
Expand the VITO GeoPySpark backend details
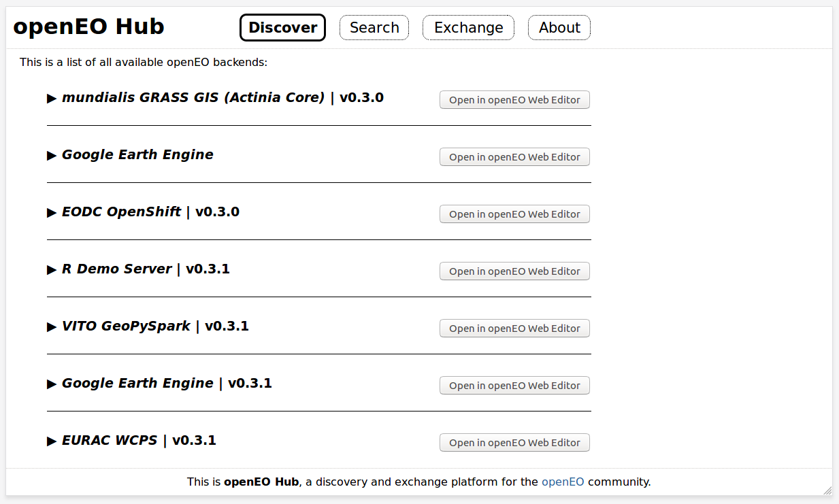coord(52,326)
